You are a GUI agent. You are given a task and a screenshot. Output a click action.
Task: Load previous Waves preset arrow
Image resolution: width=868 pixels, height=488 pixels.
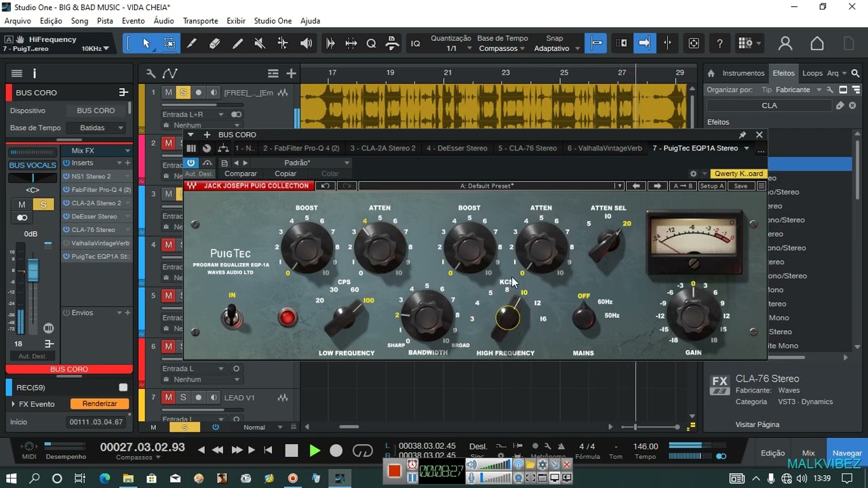[636, 186]
